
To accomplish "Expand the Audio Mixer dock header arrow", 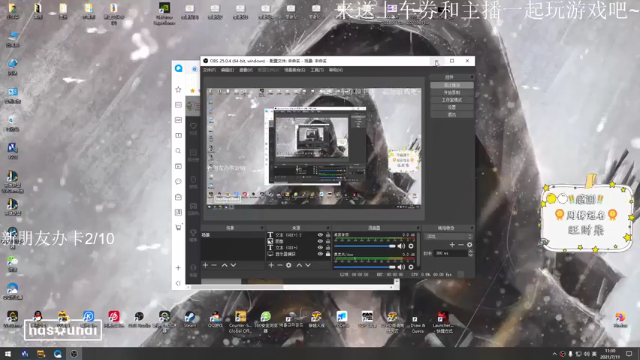I will 418,228.
